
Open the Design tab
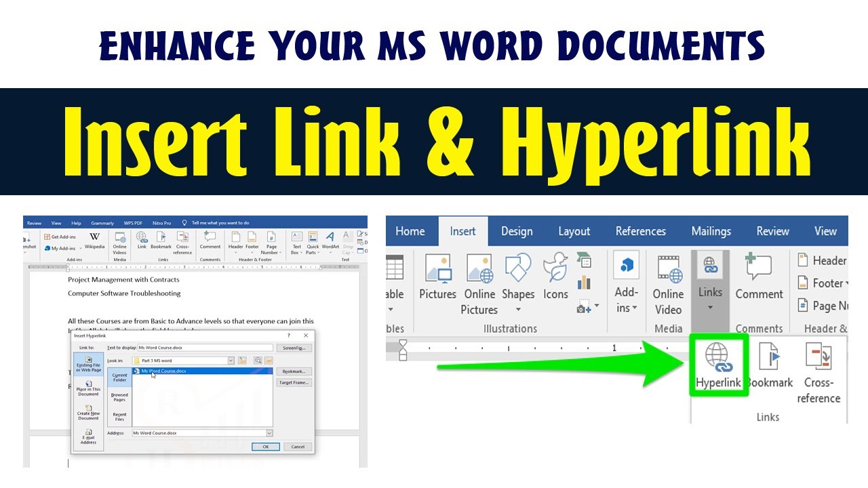[x=516, y=231]
